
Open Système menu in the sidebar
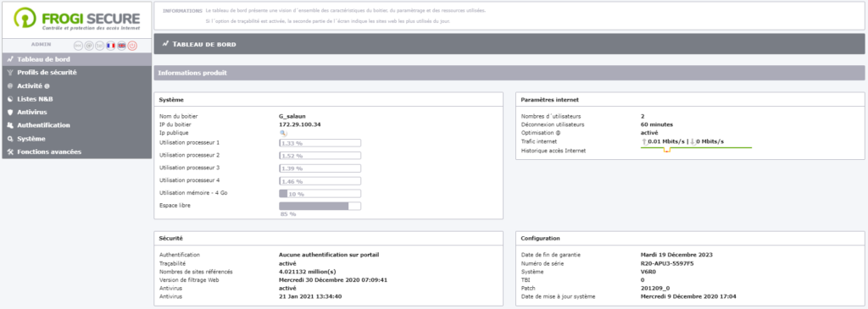pos(77,139)
